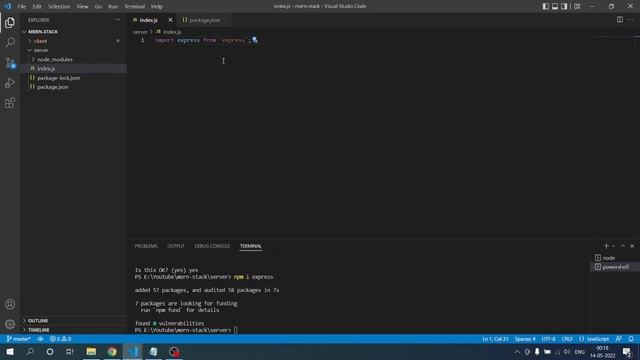
Task: Select the Terminal panel tab
Action: coord(251,246)
